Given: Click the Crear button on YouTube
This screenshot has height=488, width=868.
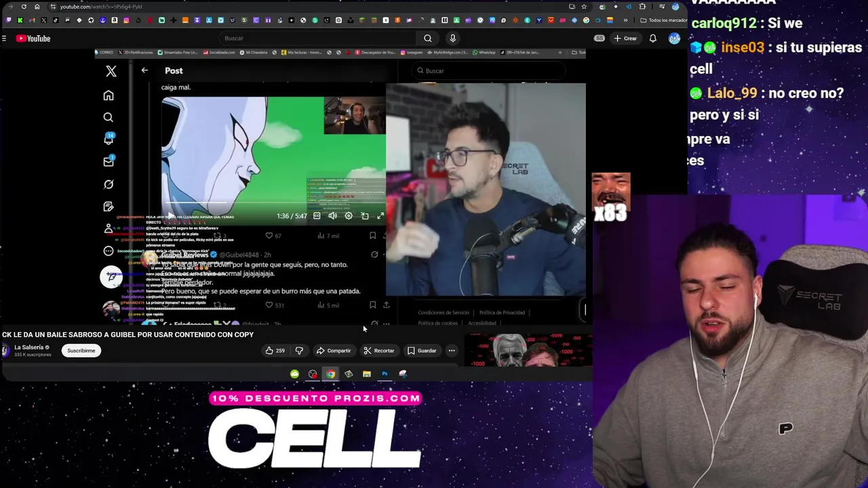Looking at the screenshot, I should [x=625, y=39].
